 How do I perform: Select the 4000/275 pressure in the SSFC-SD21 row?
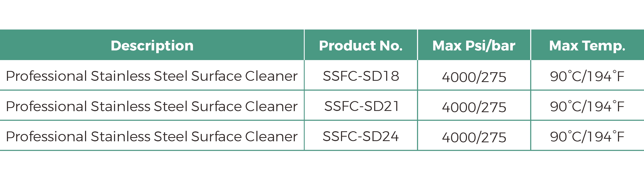tap(474, 107)
